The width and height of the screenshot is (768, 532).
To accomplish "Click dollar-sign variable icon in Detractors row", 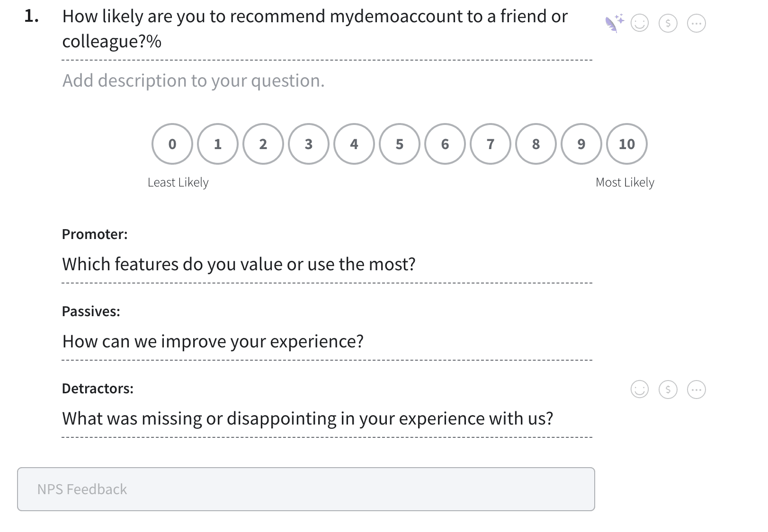I will (x=668, y=390).
